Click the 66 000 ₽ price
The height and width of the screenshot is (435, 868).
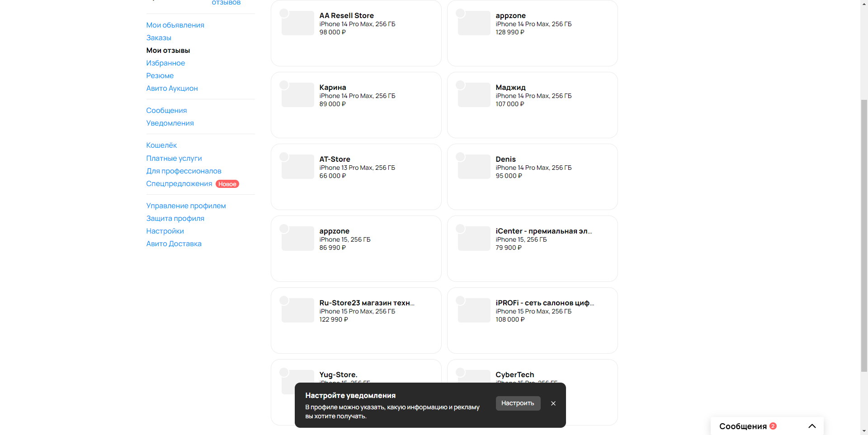333,176
